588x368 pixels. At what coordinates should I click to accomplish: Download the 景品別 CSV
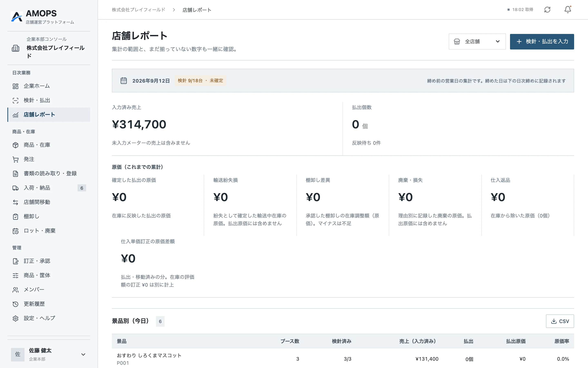[560, 321]
